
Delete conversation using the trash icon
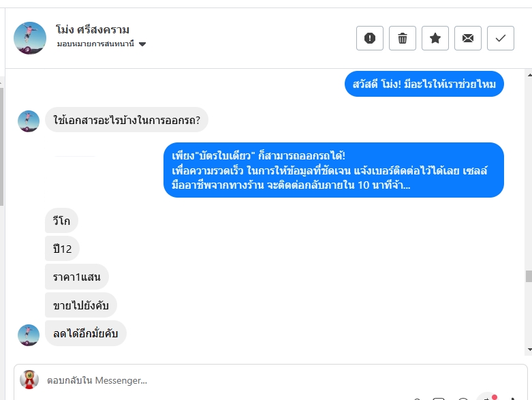[x=403, y=38]
